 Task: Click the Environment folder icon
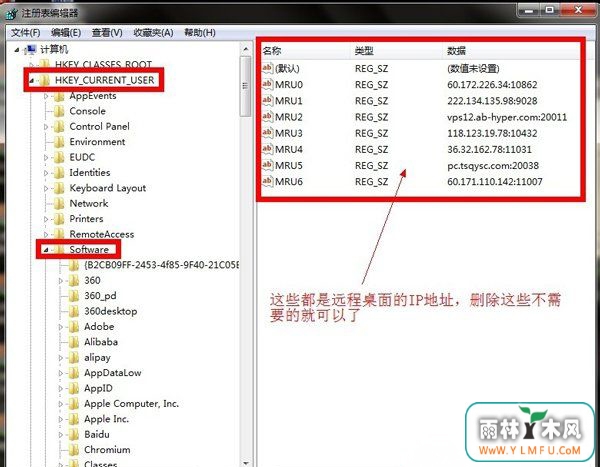(x=59, y=142)
